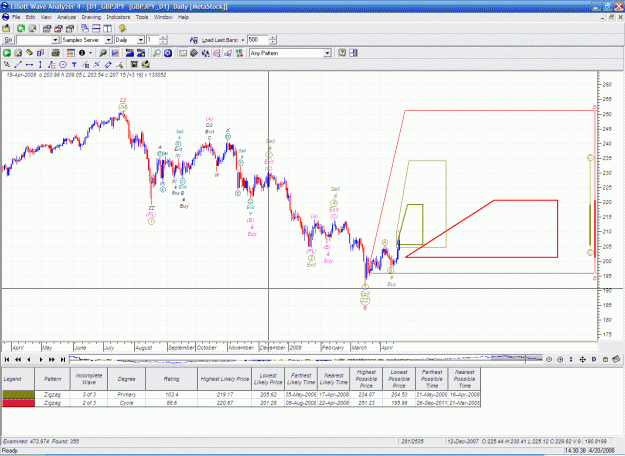This screenshot has height=456, width=625.
Task: Click the Go button
Action: pos(8,40)
